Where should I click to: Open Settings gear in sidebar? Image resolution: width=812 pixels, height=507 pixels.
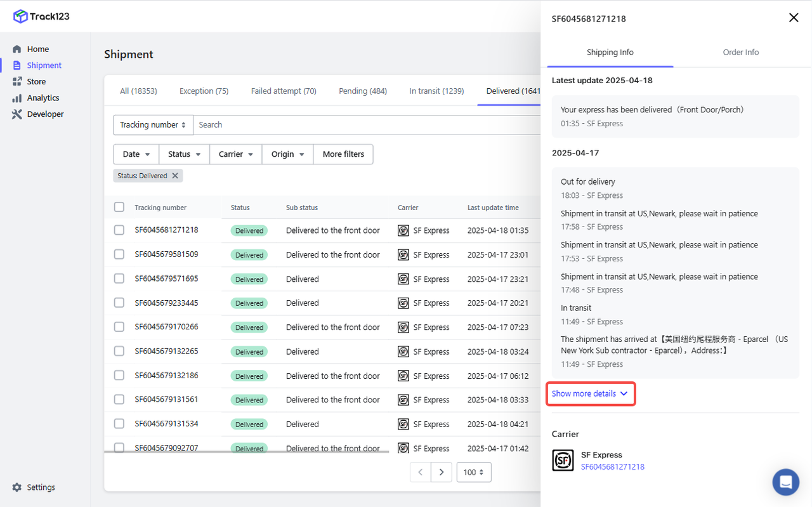pos(17,487)
